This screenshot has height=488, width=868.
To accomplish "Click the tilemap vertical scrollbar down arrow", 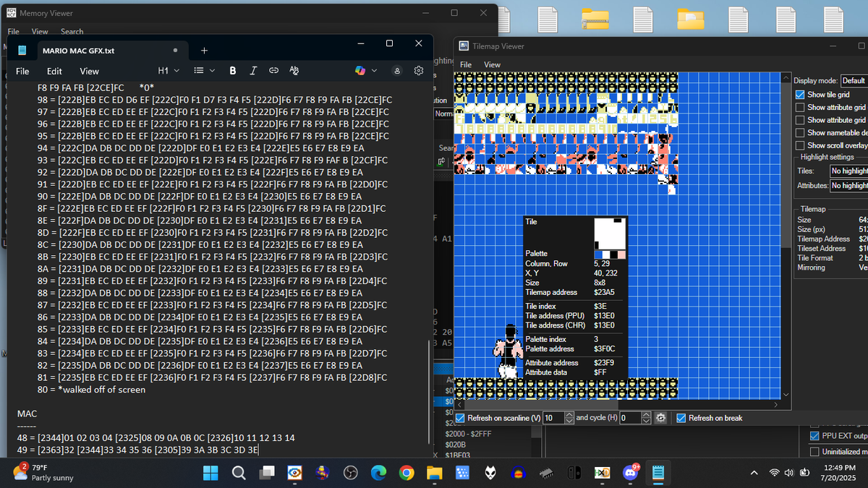I will pyautogui.click(x=786, y=395).
